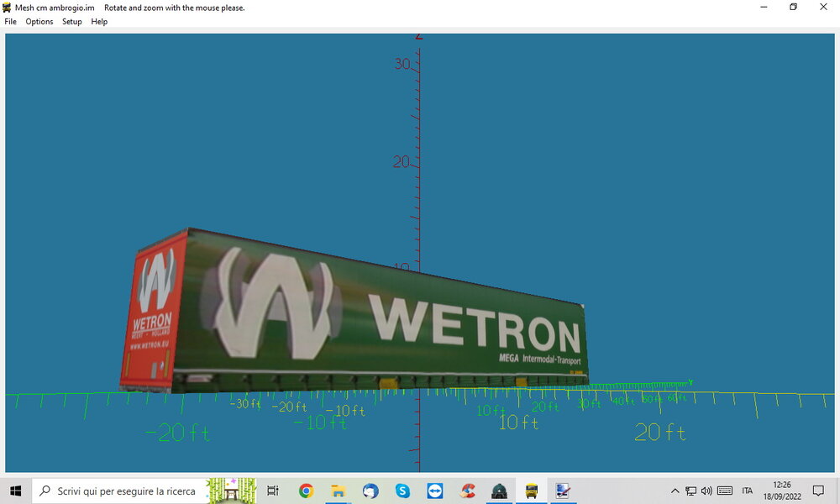The height and width of the screenshot is (504, 840).
Task: Open the dark dome app on the taskbar
Action: pos(499,491)
